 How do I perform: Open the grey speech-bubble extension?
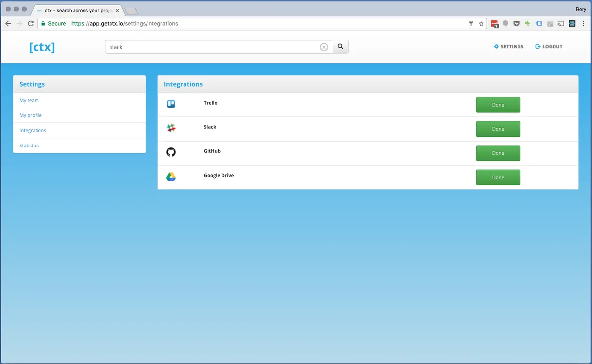coord(505,23)
